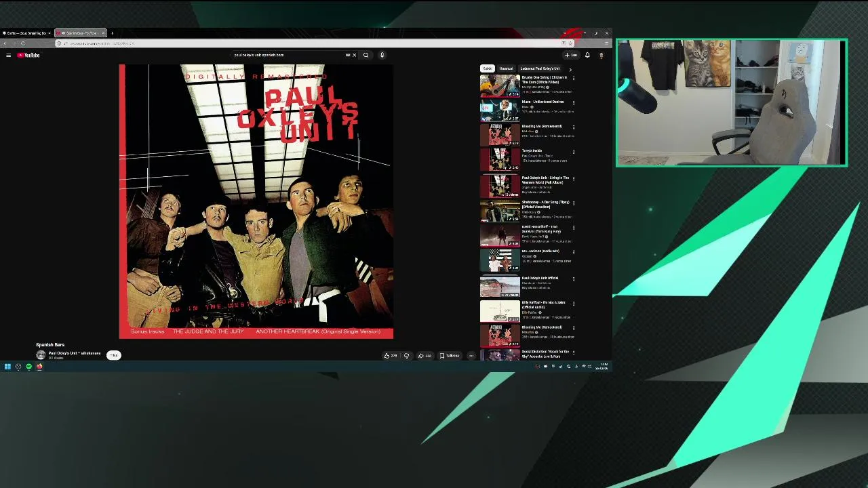
Task: Open options for Paul Oxley's Unit Official playlist
Action: point(574,279)
